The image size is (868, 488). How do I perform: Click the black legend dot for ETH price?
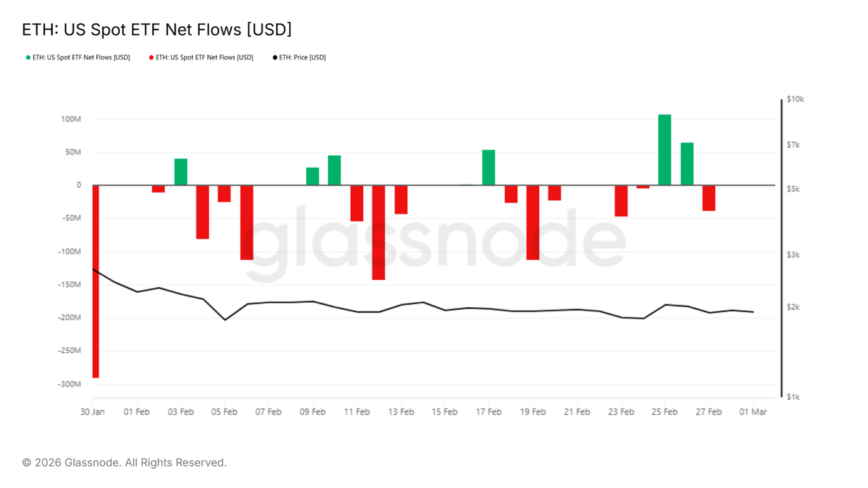(x=275, y=58)
